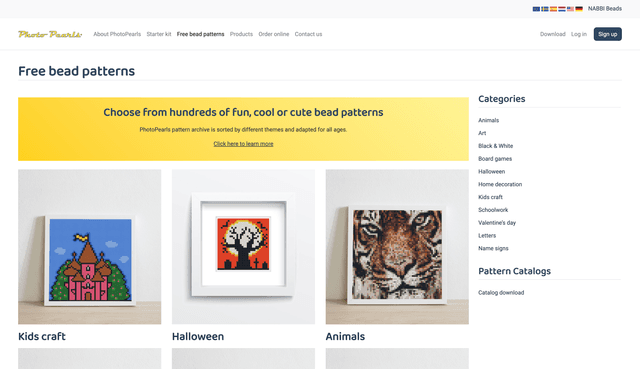
Task: Open the Kids craft castle thumbnail
Action: 89,247
